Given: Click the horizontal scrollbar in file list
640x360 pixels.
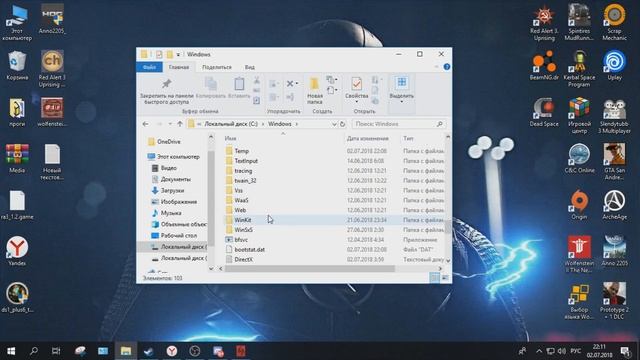Looking at the screenshot, I should coord(310,269).
